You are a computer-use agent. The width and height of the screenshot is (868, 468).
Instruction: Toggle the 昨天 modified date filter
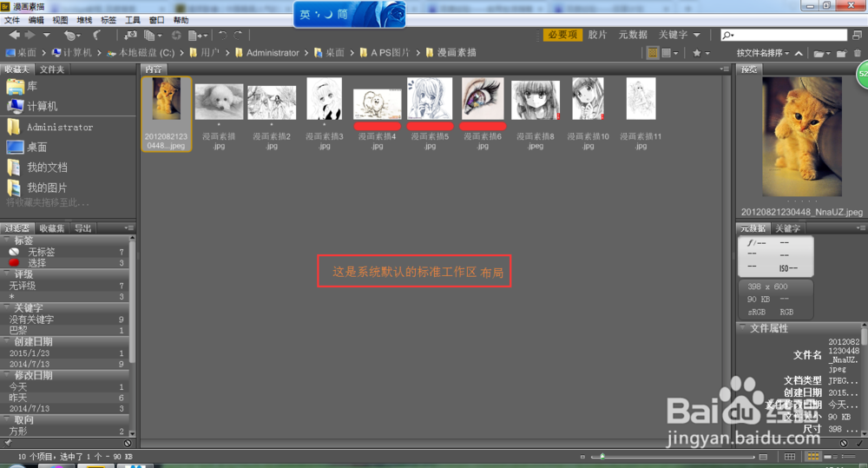[66, 398]
